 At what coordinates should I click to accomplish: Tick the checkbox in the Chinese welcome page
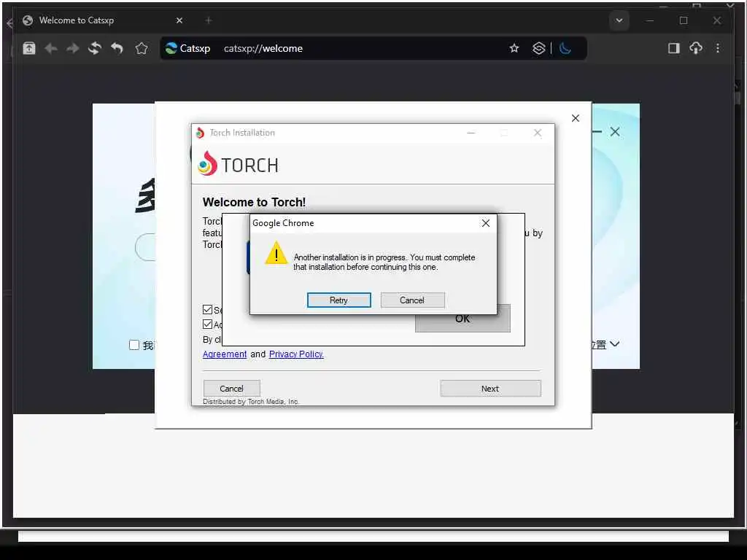[134, 345]
